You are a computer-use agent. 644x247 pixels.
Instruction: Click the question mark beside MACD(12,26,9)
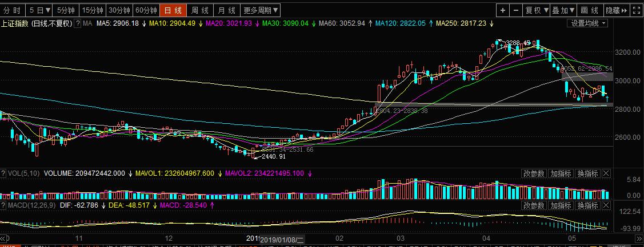point(3,205)
